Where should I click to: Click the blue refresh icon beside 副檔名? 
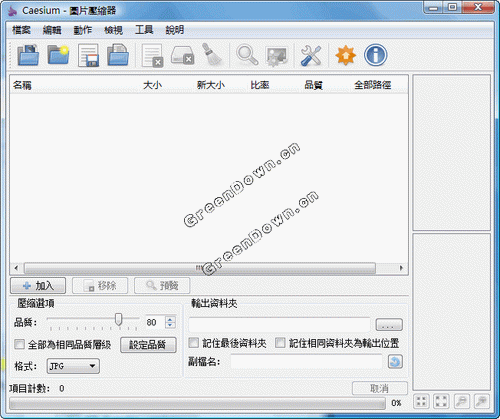395,362
